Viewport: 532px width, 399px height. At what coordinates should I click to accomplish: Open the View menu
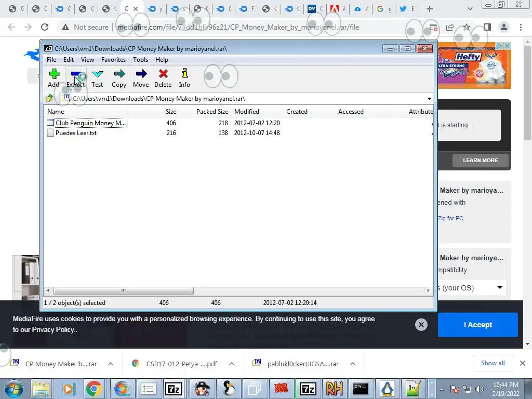click(x=87, y=60)
